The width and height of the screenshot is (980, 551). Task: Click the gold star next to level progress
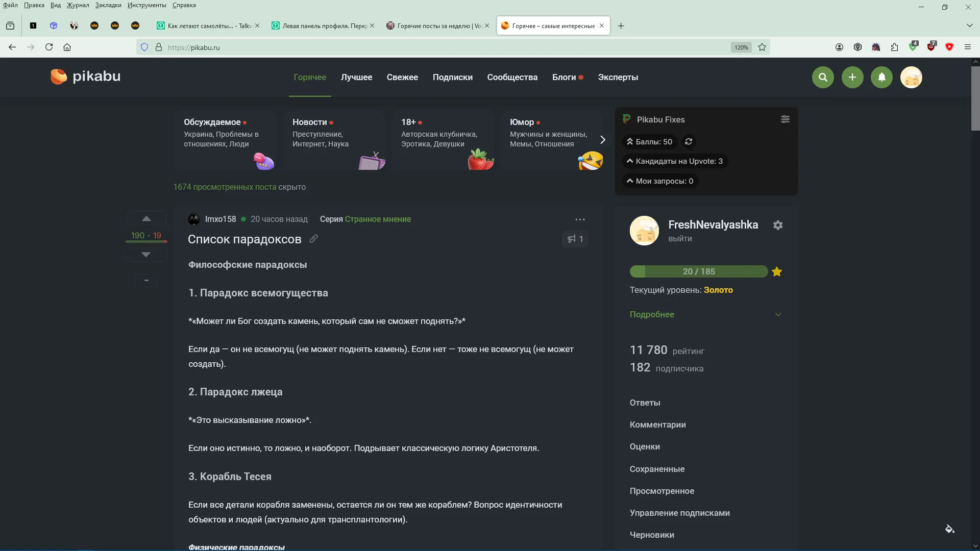777,272
